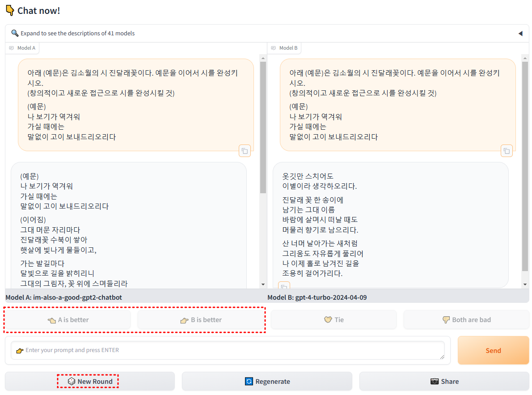The width and height of the screenshot is (532, 395).
Task: Expand the 41 models description arrow
Action: (520, 33)
